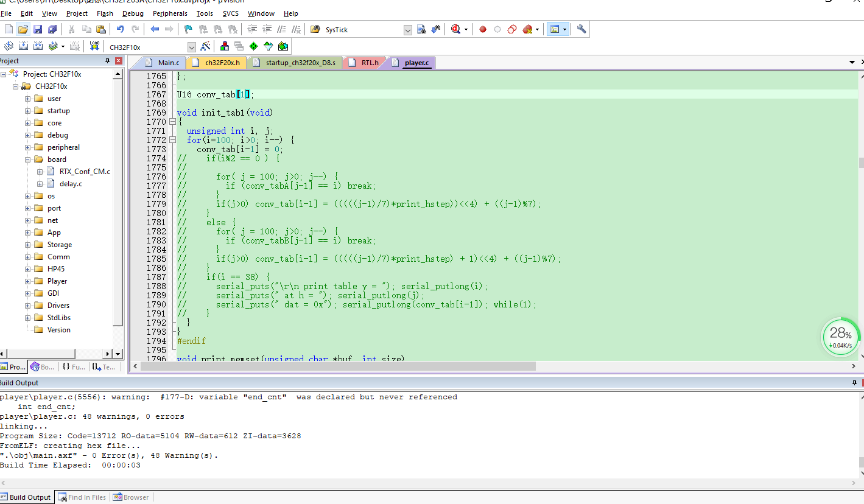Expand RTX_Conf_CM.c file node
Viewport: 864px width, 504px height.
click(x=40, y=172)
